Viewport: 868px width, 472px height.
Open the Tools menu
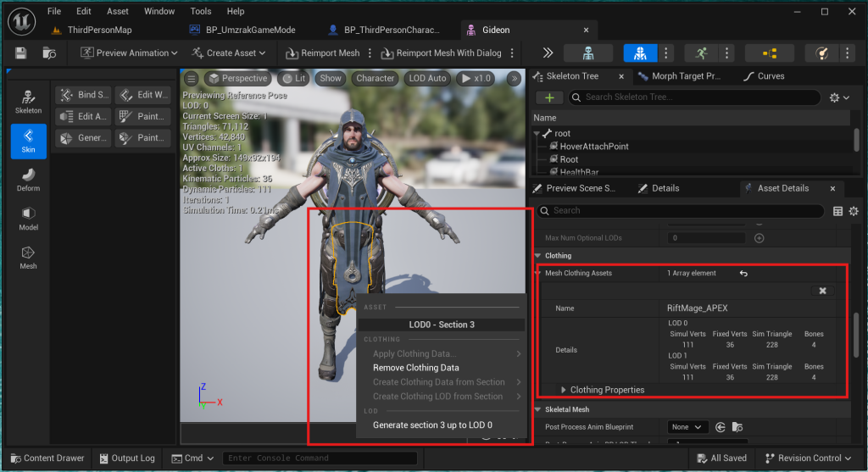[x=200, y=11]
